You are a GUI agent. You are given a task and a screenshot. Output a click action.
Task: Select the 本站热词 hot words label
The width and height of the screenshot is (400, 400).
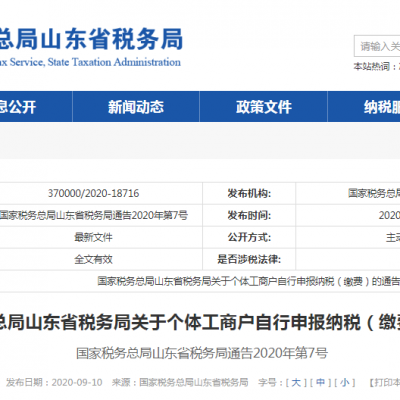(x=374, y=66)
